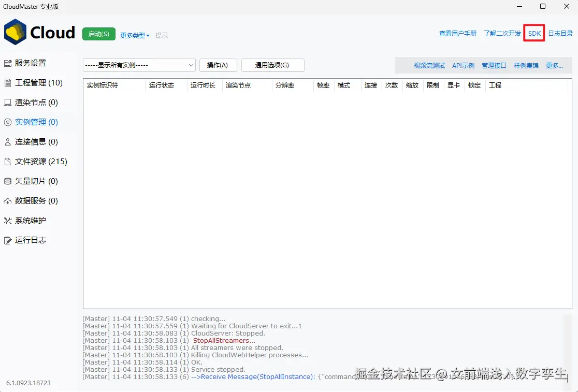578x392 pixels.
Task: Click the version number 6.1.0923.18723
Action: pyautogui.click(x=28, y=383)
